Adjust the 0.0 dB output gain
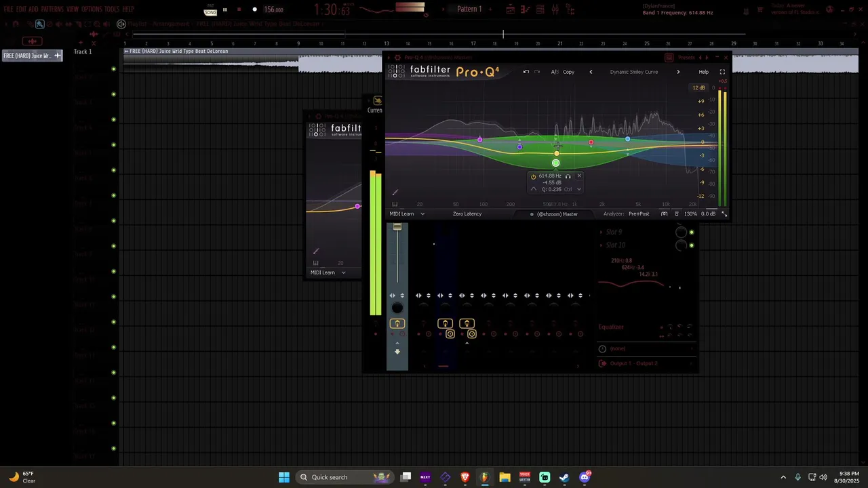 point(708,214)
